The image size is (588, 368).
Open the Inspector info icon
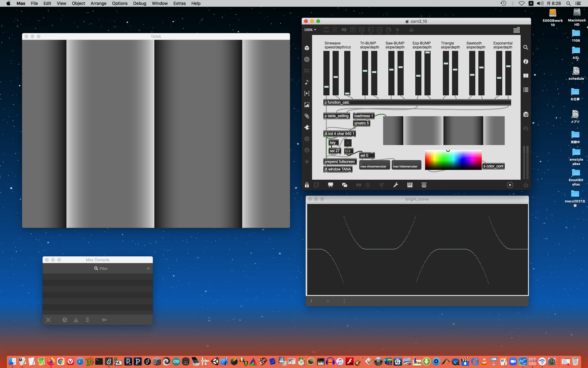pos(526,62)
